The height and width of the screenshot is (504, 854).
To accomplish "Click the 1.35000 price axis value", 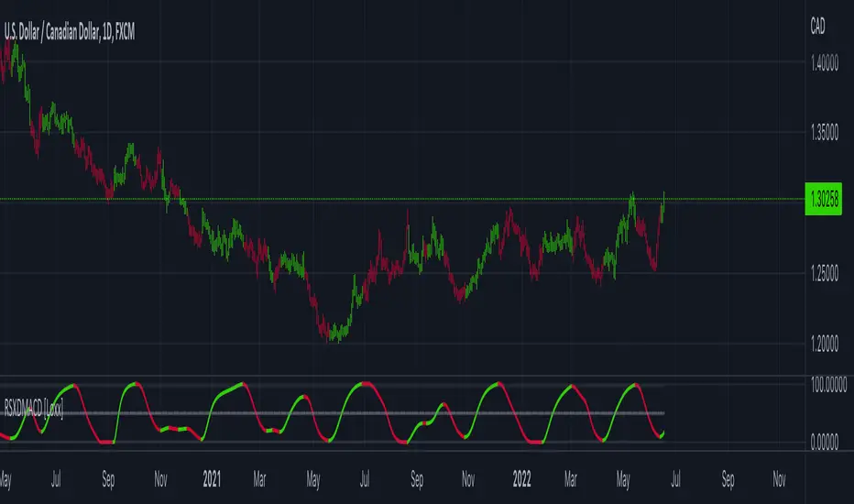I will (x=825, y=132).
